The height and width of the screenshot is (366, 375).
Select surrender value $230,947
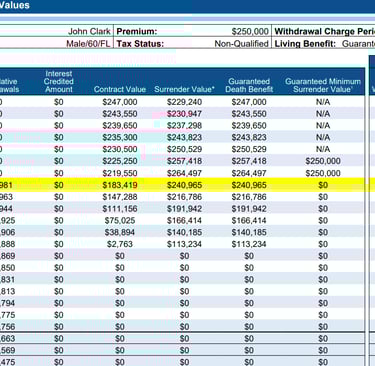tap(184, 114)
